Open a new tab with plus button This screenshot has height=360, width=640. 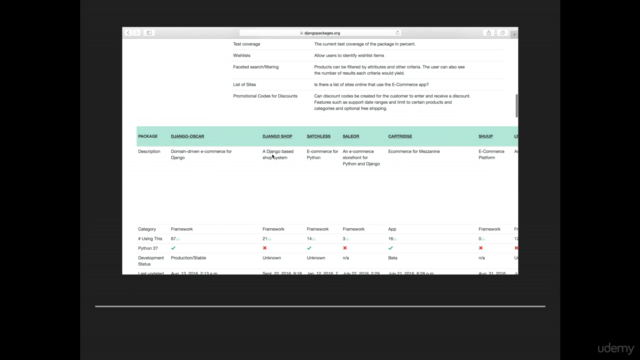tap(514, 34)
